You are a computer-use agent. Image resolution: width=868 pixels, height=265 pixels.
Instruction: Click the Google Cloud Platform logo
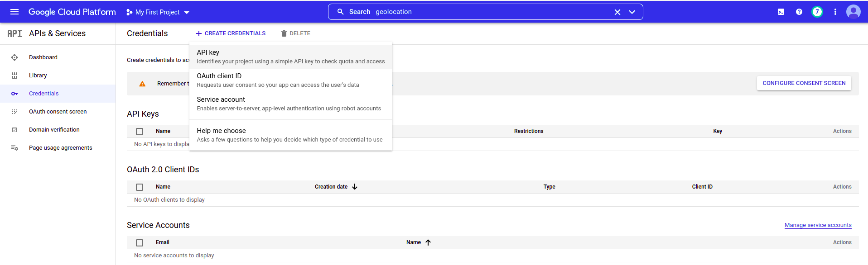tap(72, 12)
